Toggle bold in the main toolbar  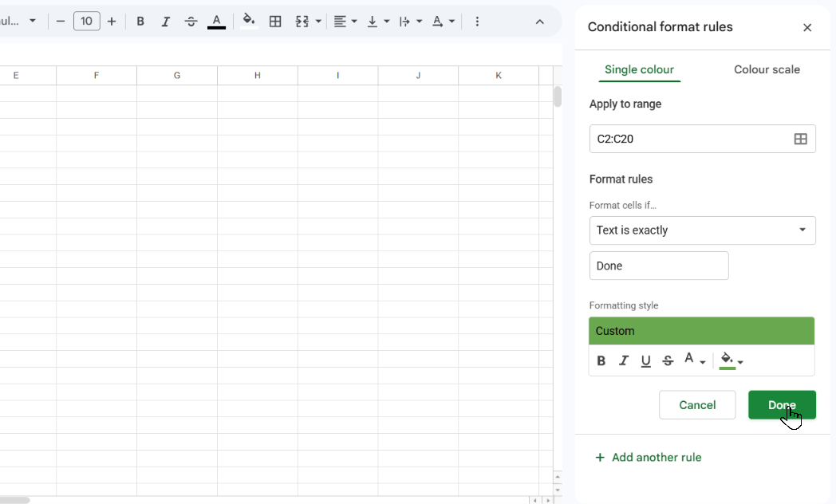pyautogui.click(x=140, y=22)
